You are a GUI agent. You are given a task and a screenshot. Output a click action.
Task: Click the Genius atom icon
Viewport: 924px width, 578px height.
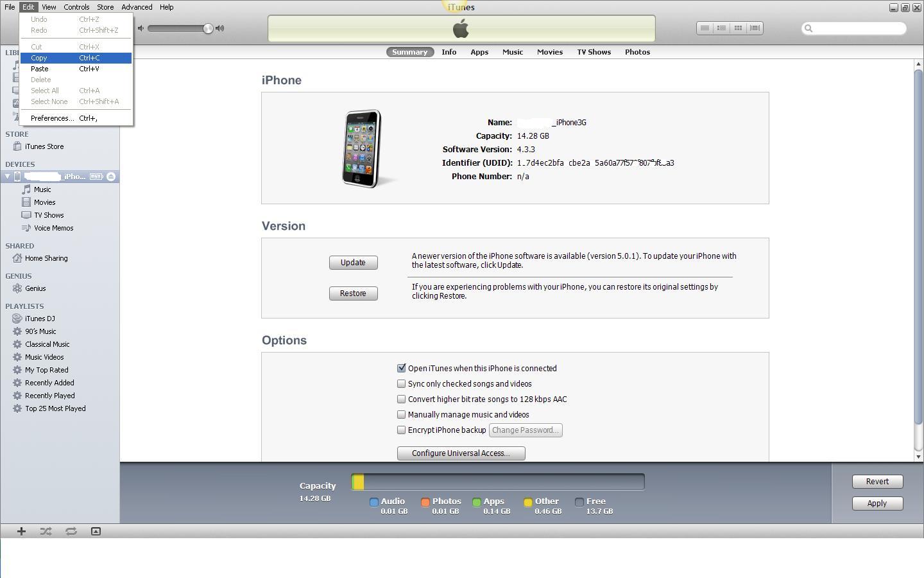tap(17, 288)
